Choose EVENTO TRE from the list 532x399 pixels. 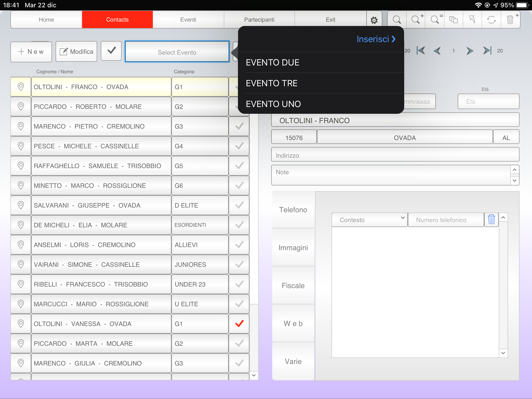272,83
